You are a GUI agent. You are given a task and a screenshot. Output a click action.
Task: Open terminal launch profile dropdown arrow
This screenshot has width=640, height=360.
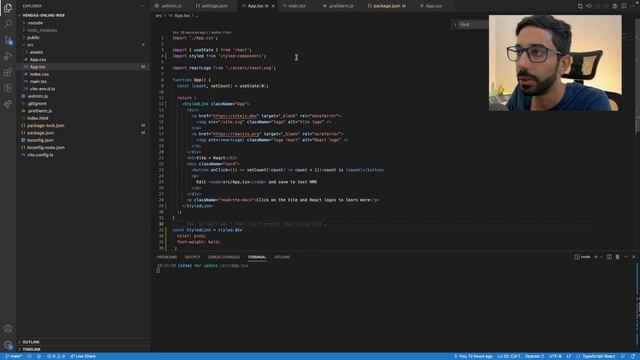click(x=601, y=257)
